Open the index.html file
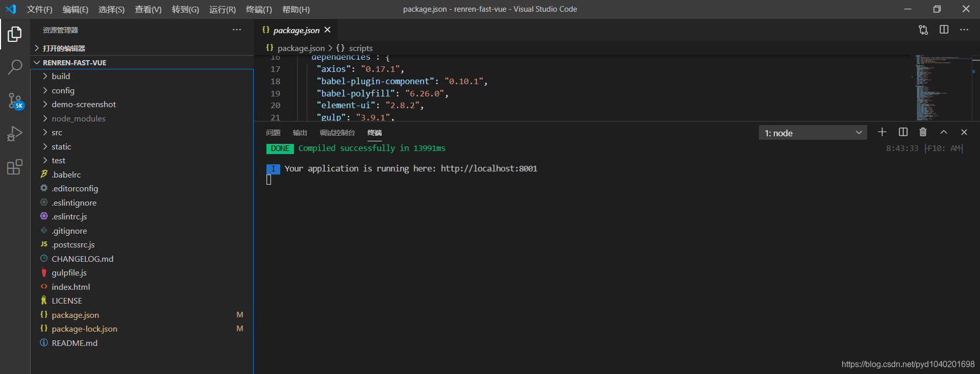 pyautogui.click(x=142, y=287)
